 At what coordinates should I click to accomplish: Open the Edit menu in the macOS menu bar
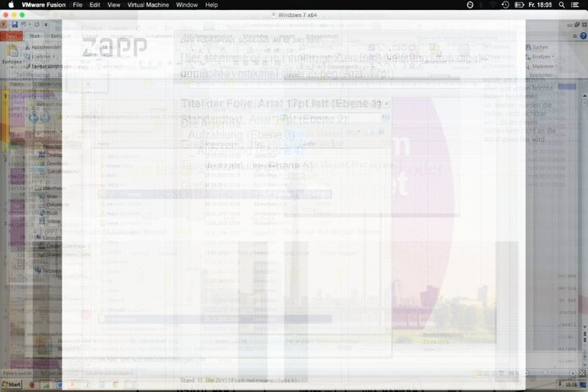[x=95, y=5]
